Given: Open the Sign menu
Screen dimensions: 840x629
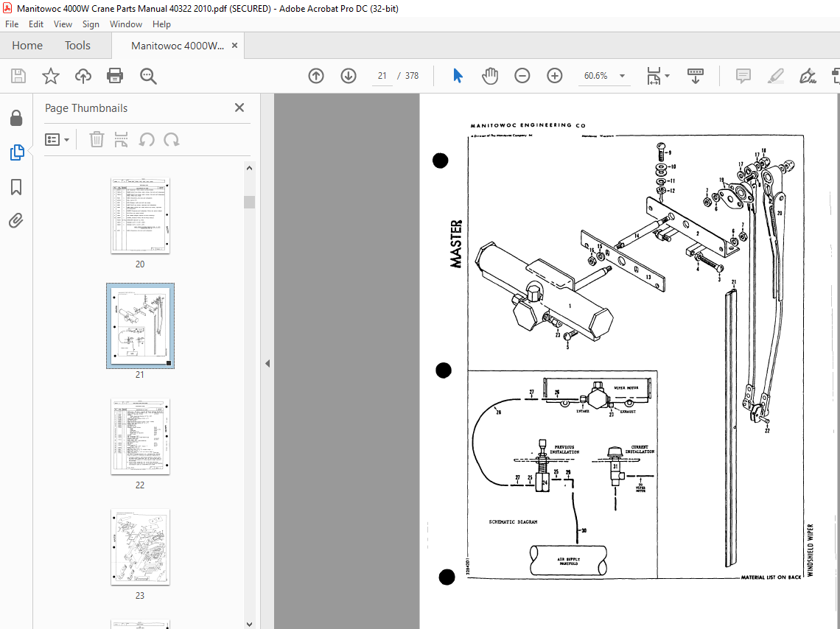Looking at the screenshot, I should (91, 24).
